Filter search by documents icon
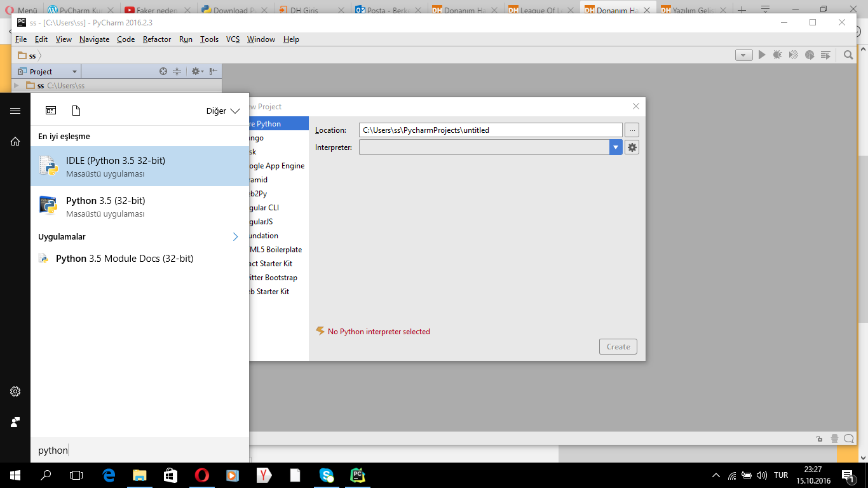The width and height of the screenshot is (868, 488). point(76,111)
